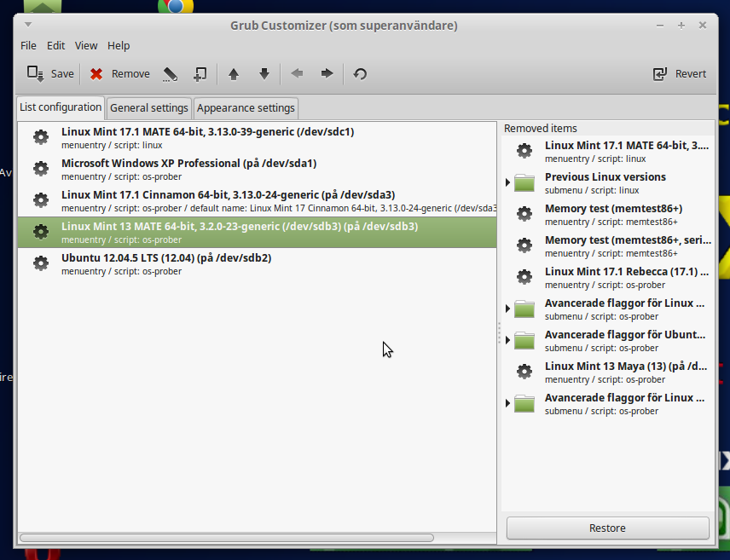This screenshot has height=560, width=730.
Task: Click gear icon of Linux Mint 17.1 Cinnamon entry
Action: click(41, 200)
